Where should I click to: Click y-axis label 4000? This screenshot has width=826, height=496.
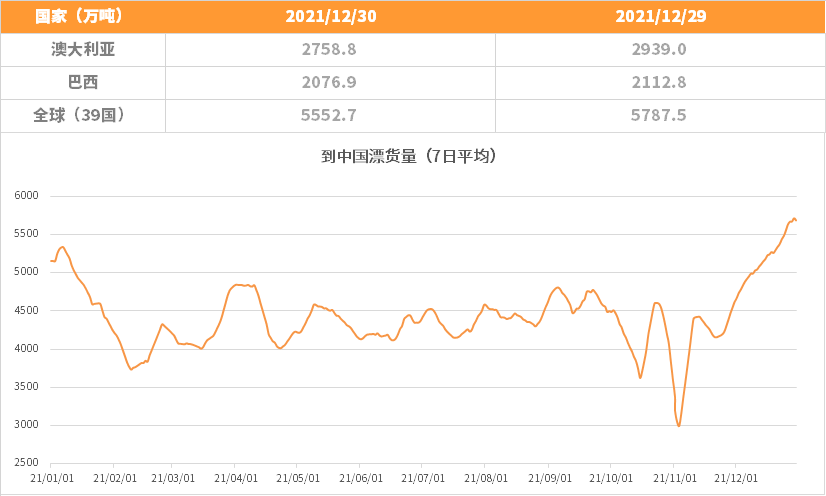tap(26, 349)
